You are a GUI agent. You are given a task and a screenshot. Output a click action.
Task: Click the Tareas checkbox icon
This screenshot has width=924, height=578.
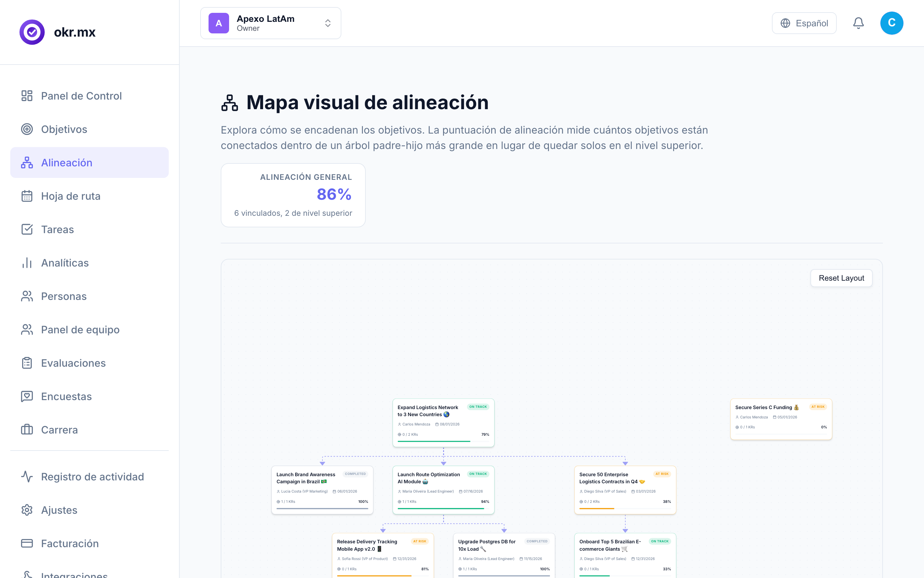pos(27,229)
